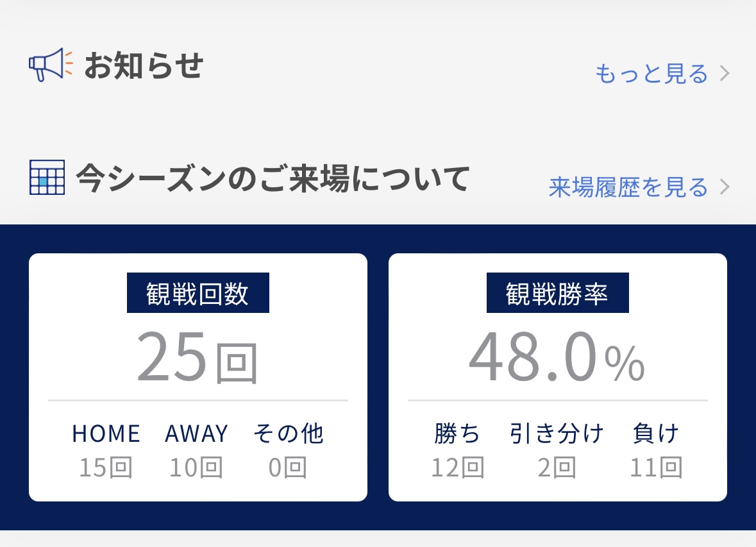Expand chevron beside もっと見る
The image size is (756, 547).
[725, 74]
